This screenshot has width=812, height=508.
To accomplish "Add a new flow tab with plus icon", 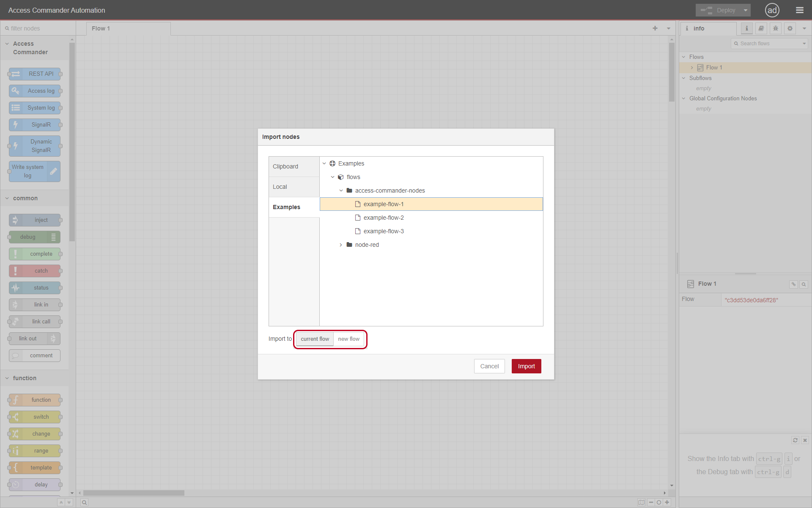I will [655, 28].
